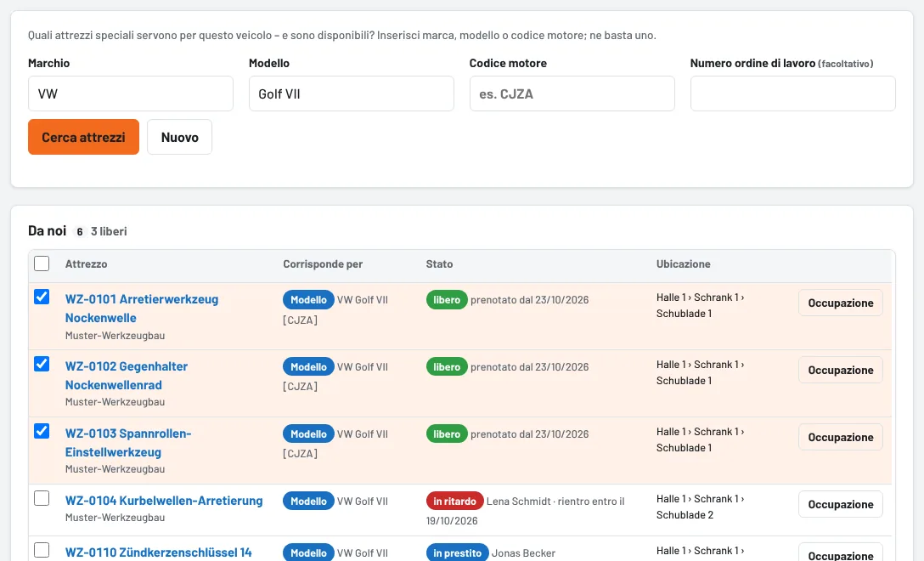Click the Modello badge in WZ-0101 row
The width and height of the screenshot is (924, 561).
coord(309,300)
